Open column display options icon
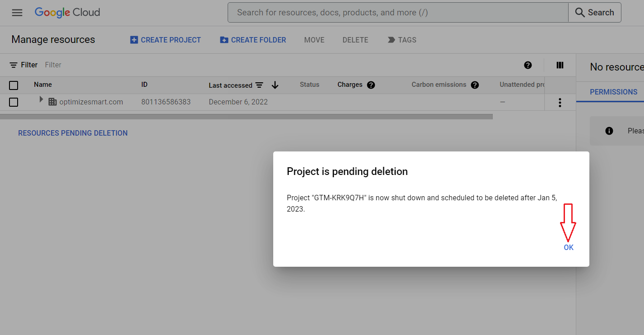644x335 pixels. (560, 65)
